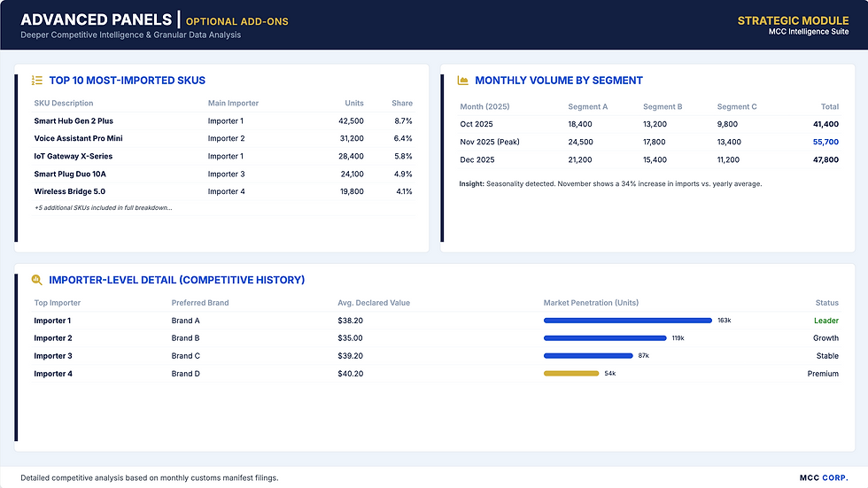Click the Dec 2025 month row
The height and width of the screenshot is (488, 868).
click(648, 159)
